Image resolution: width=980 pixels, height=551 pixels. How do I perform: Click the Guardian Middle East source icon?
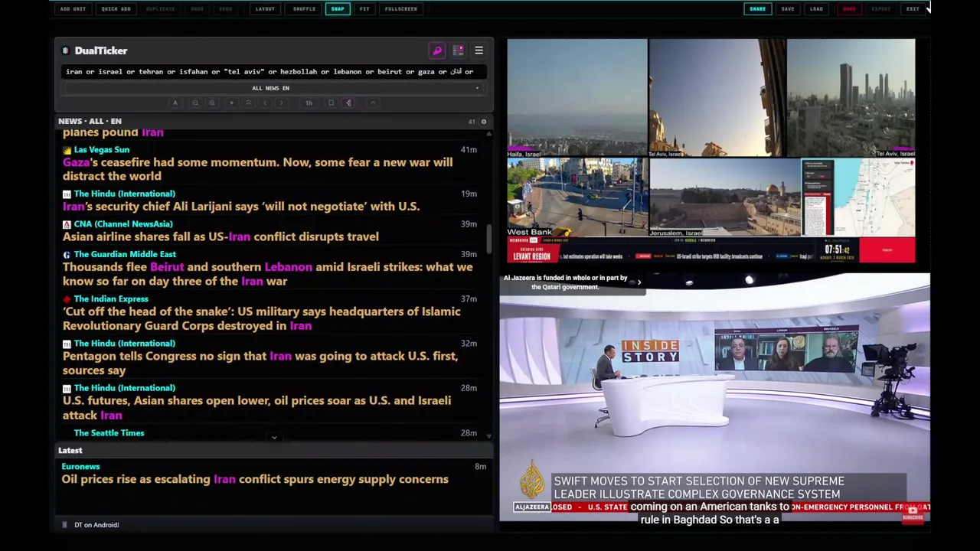coord(67,255)
